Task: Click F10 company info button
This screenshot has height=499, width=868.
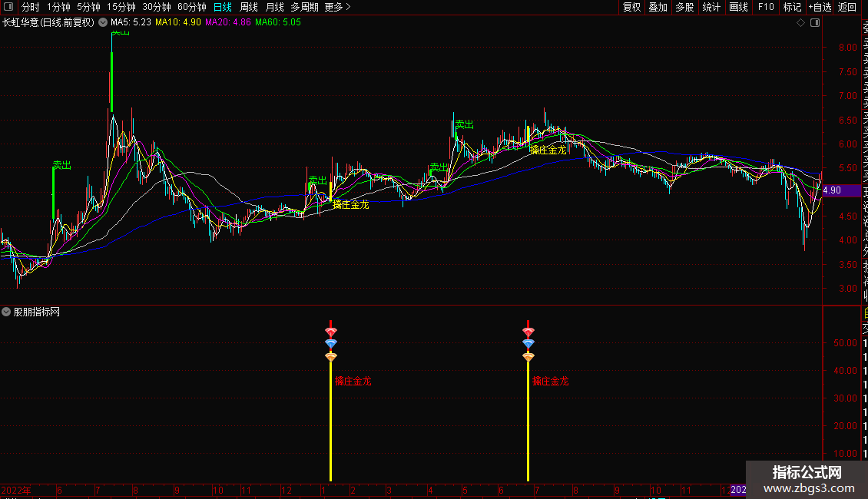Action: pos(766,7)
